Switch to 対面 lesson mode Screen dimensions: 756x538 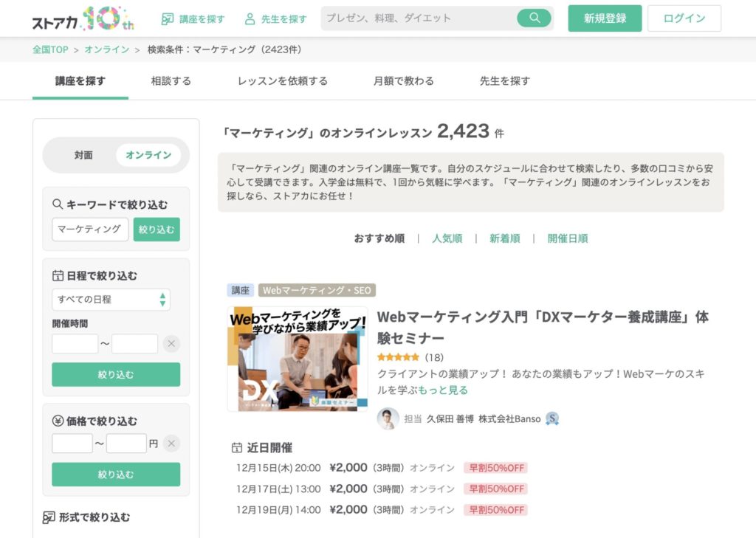(x=83, y=155)
